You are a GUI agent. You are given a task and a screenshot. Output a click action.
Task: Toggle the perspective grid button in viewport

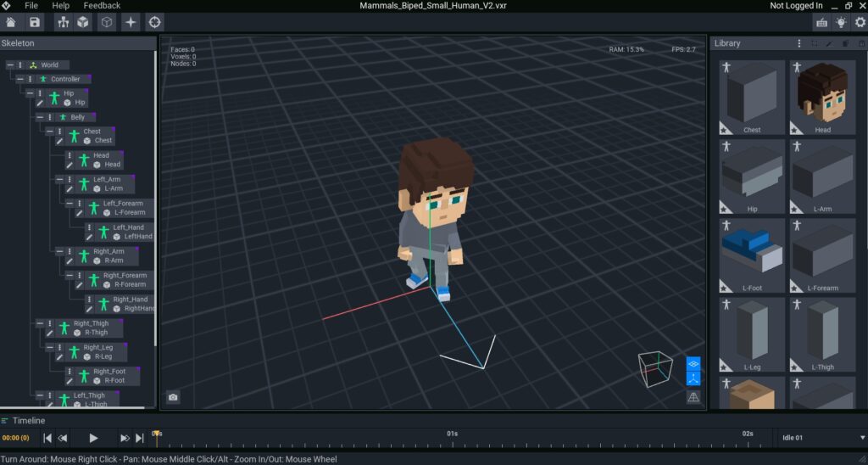tap(693, 397)
